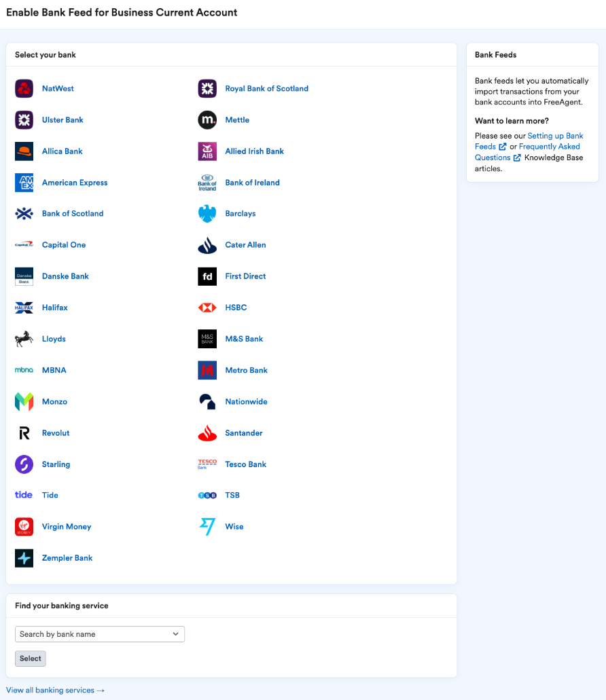This screenshot has height=700, width=606.
Task: Pick the Tesco Bank text link
Action: click(246, 464)
